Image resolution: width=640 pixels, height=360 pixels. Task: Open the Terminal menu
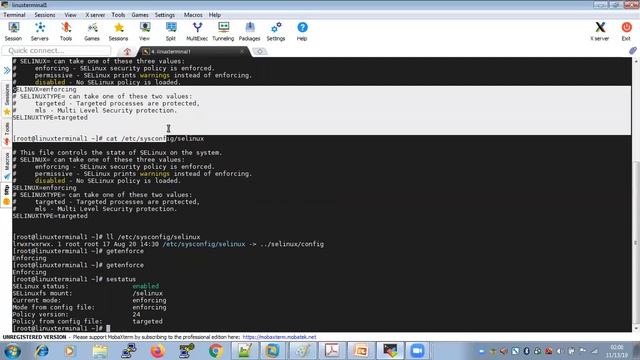(x=14, y=15)
